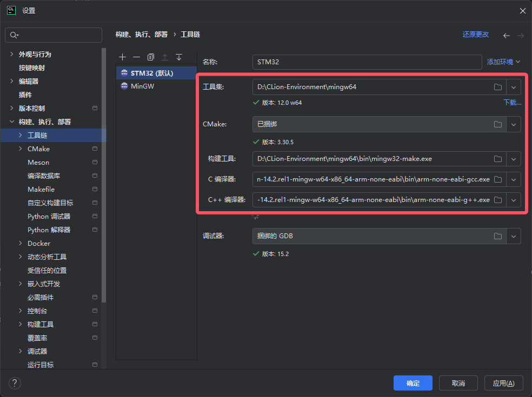The image size is (532, 397).
Task: Click 应用 button
Action: coord(503,383)
